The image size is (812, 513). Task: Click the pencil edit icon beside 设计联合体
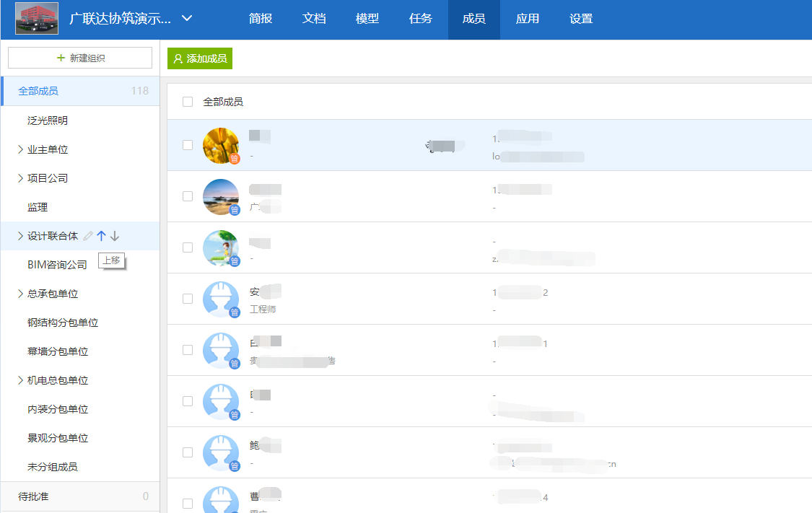click(x=88, y=236)
